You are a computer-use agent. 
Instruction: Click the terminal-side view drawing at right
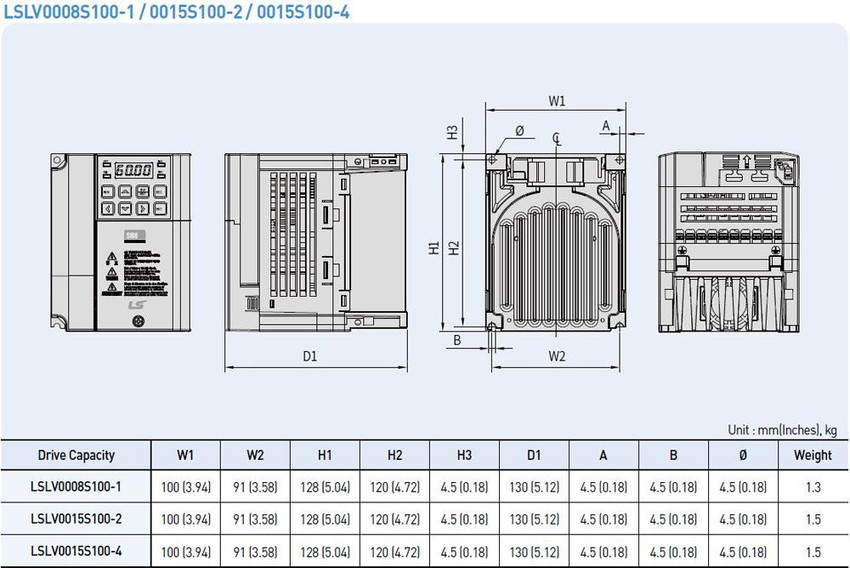click(x=729, y=242)
